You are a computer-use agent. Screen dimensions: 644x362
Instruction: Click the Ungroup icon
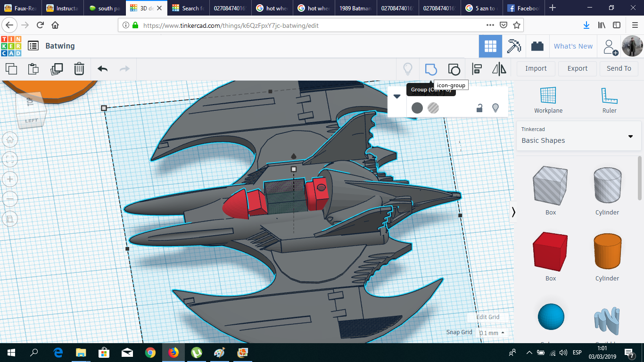454,69
